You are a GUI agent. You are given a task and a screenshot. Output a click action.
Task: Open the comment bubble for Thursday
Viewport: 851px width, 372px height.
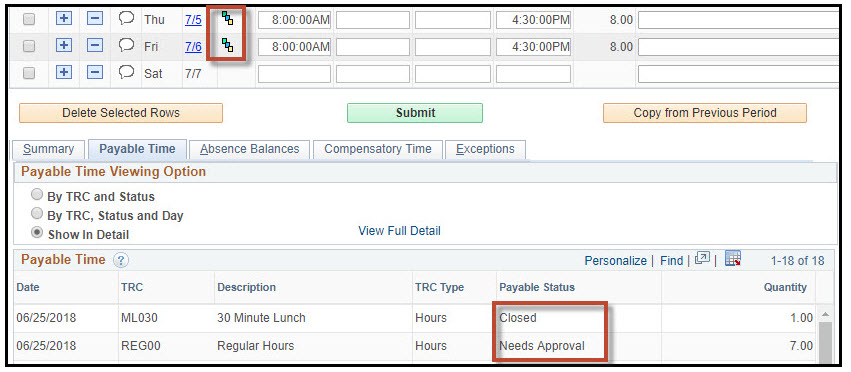126,19
